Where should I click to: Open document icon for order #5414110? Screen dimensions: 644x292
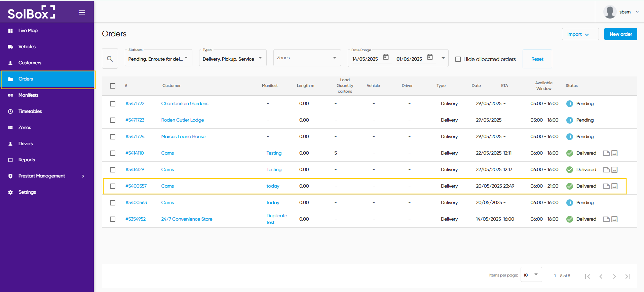[x=606, y=153]
